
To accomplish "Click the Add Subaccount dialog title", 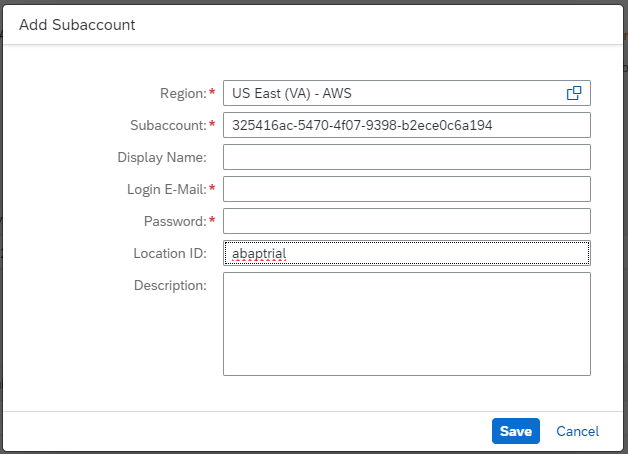I will tap(77, 25).
